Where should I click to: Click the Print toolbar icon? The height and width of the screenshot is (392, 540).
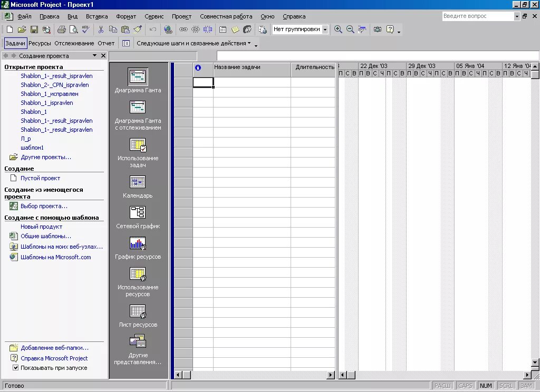(61, 30)
